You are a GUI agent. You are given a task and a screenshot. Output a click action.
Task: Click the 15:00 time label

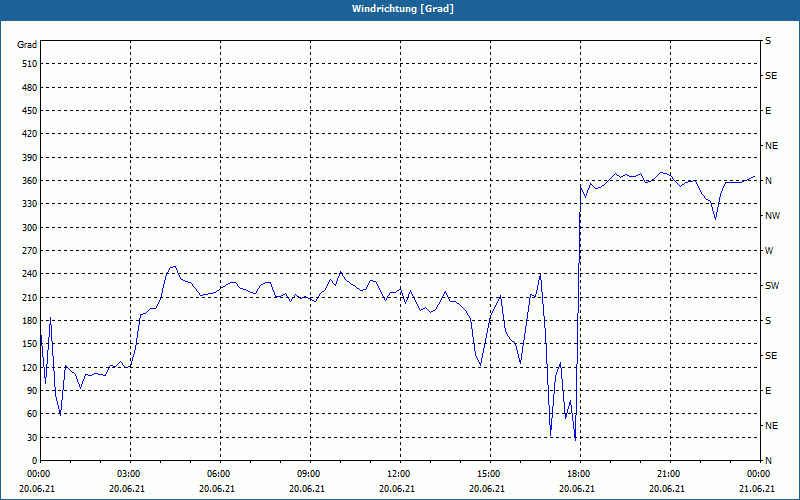tap(488, 473)
